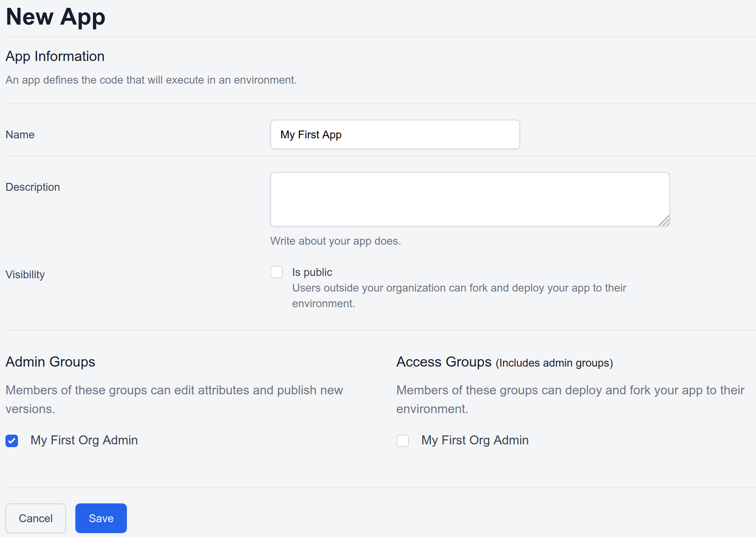Click the 'Write about your app does.' hint

point(335,241)
